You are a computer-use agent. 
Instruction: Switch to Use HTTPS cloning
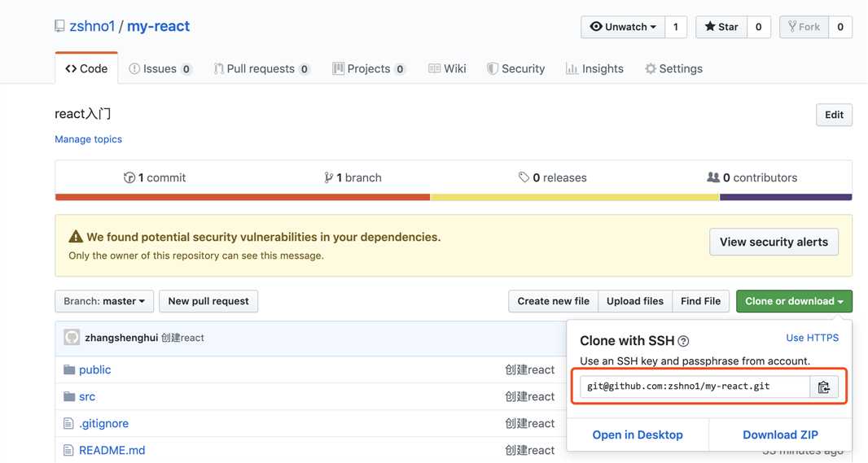pyautogui.click(x=812, y=338)
